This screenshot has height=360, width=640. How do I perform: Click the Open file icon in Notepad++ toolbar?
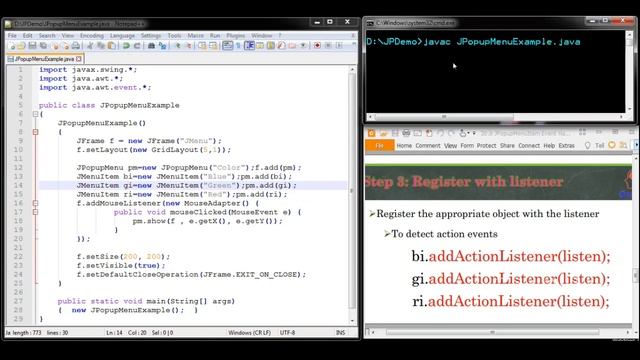coord(22,46)
